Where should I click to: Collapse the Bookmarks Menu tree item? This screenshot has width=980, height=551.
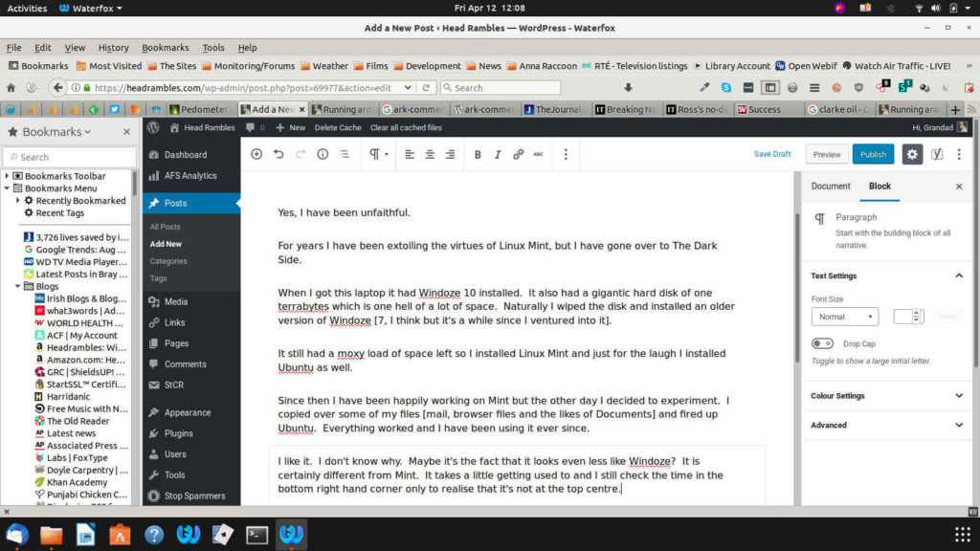(x=7, y=188)
